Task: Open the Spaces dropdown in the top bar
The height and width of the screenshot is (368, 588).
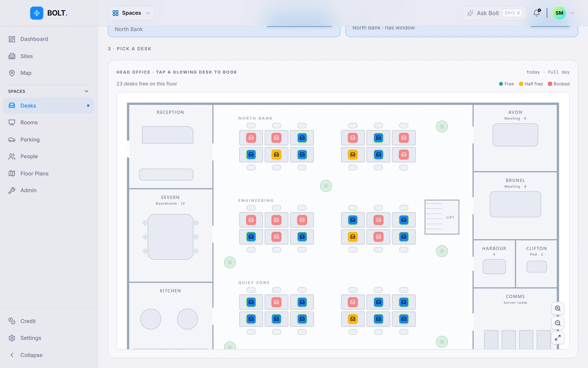Action: click(131, 13)
